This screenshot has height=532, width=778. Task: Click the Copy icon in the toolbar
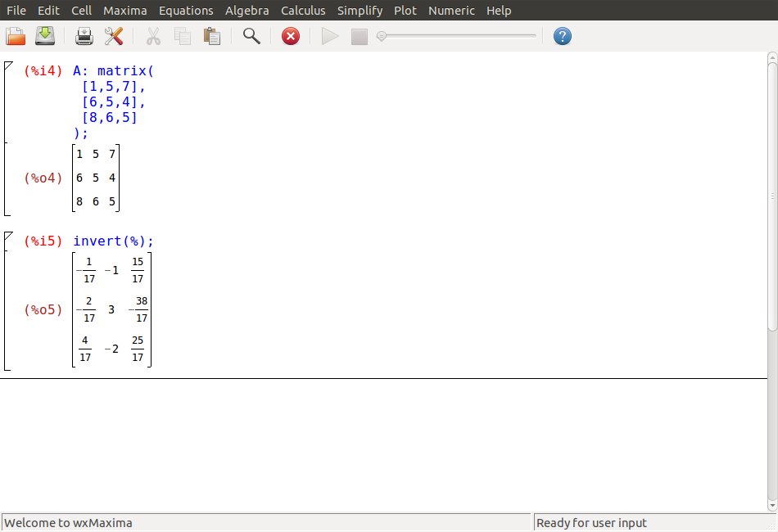point(183,36)
